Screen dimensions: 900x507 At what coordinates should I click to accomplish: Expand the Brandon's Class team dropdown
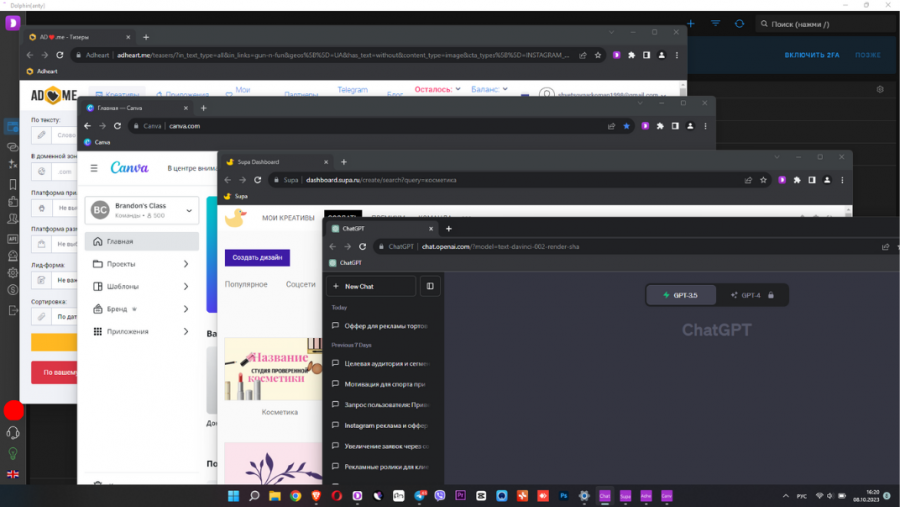189,211
